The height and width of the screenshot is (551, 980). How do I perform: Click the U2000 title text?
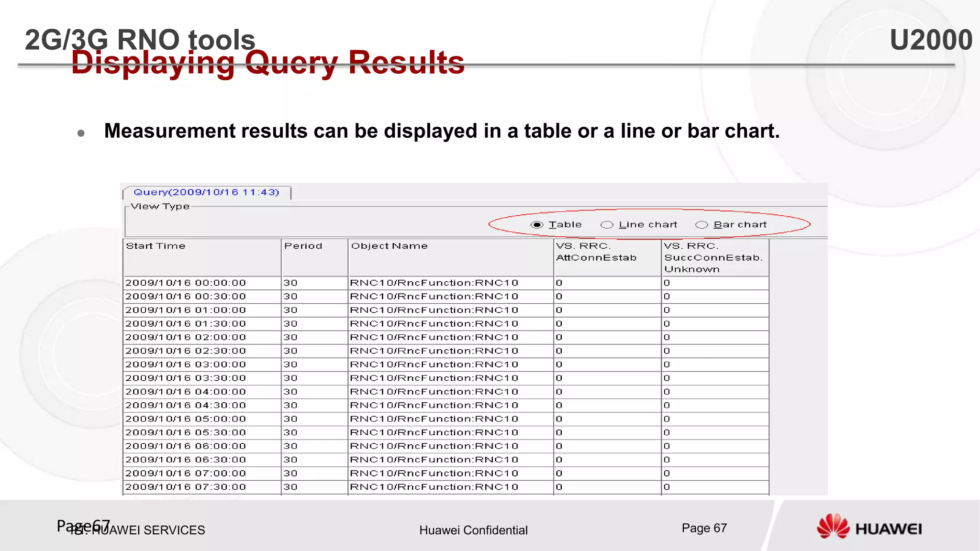pos(931,40)
